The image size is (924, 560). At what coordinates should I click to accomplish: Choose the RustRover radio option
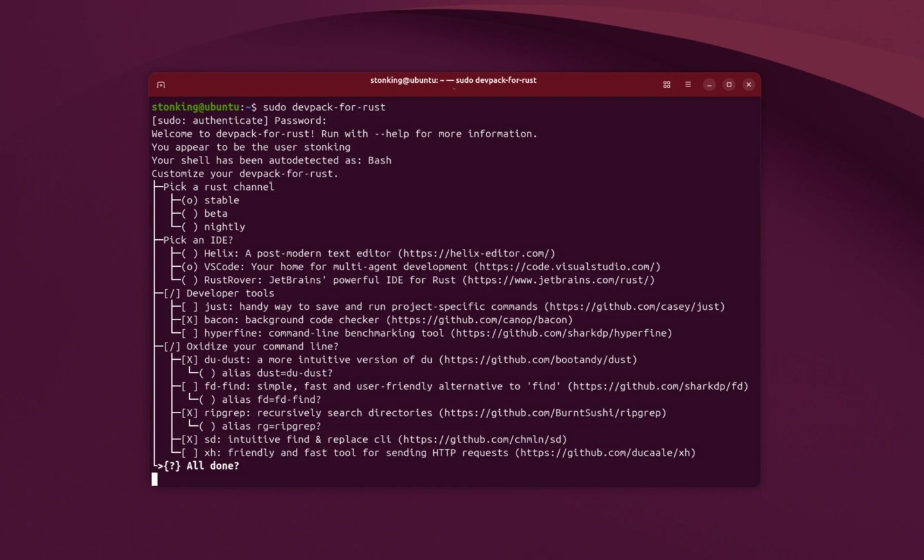coord(189,280)
